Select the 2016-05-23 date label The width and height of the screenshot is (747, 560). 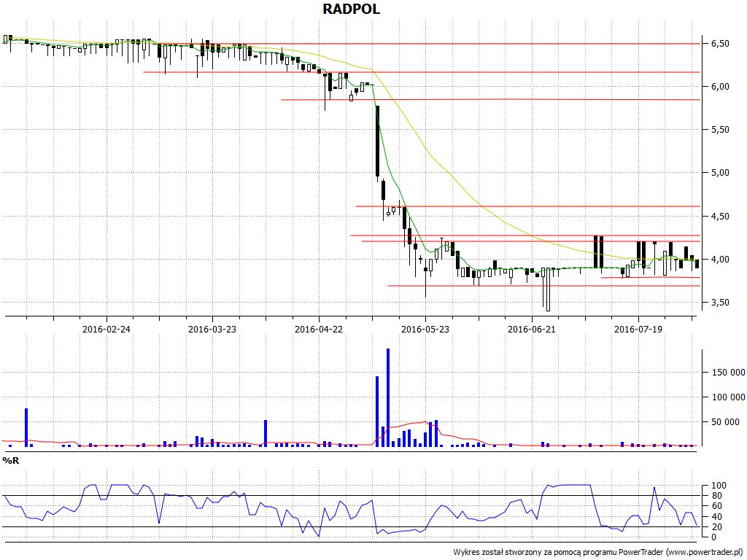(425, 329)
